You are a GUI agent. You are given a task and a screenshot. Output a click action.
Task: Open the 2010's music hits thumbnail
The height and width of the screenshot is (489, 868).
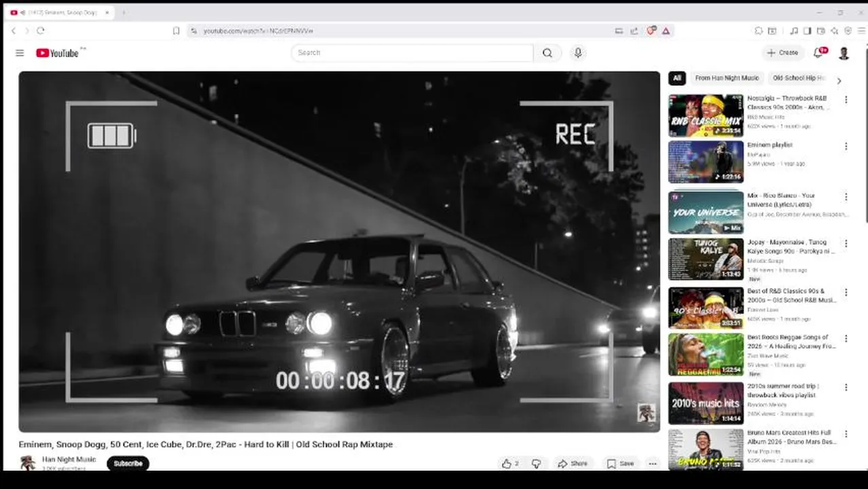(x=706, y=403)
